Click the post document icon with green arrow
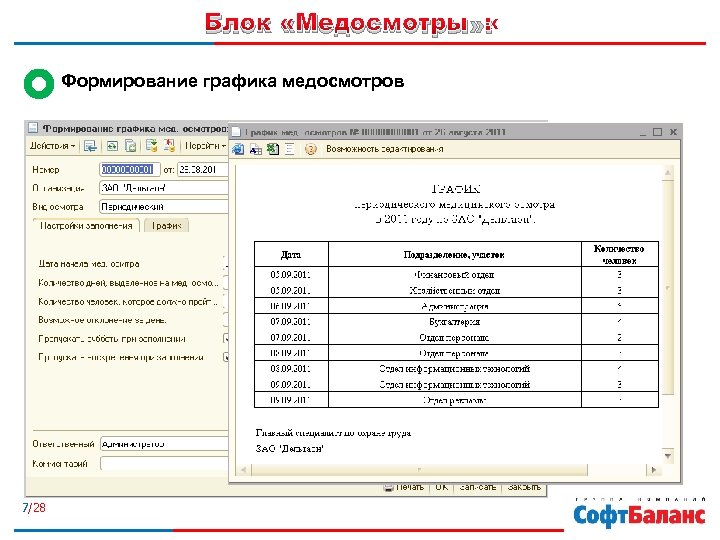Screen dimensions: 720x540 click(152, 146)
